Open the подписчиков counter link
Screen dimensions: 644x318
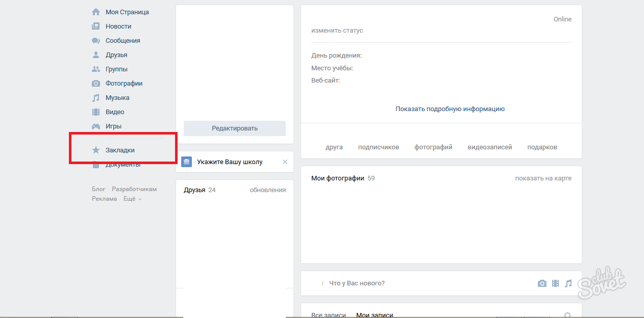click(379, 147)
